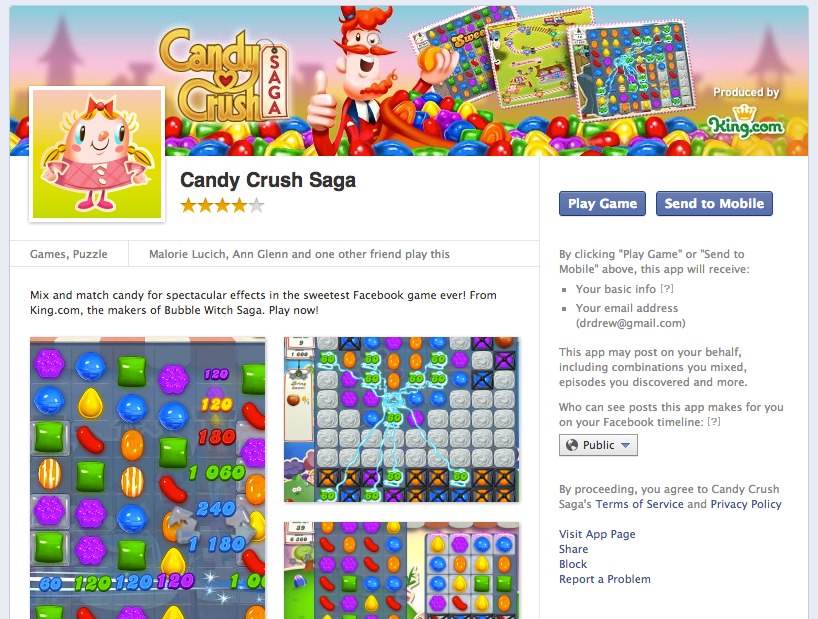Open the Terms of Service link
Image resolution: width=818 pixels, height=619 pixels.
click(640, 504)
